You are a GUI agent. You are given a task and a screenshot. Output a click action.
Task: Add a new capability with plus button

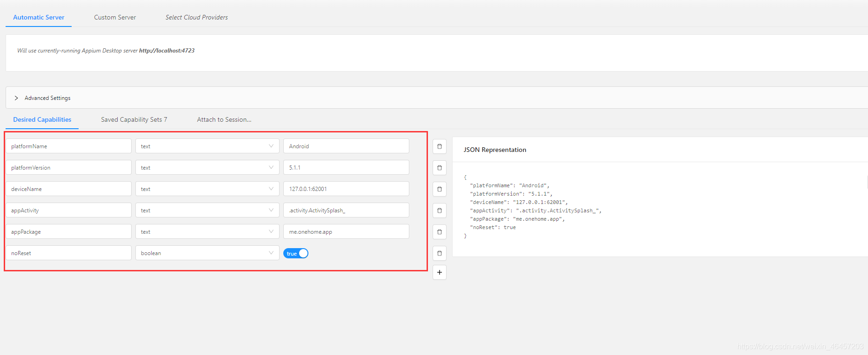(x=440, y=272)
